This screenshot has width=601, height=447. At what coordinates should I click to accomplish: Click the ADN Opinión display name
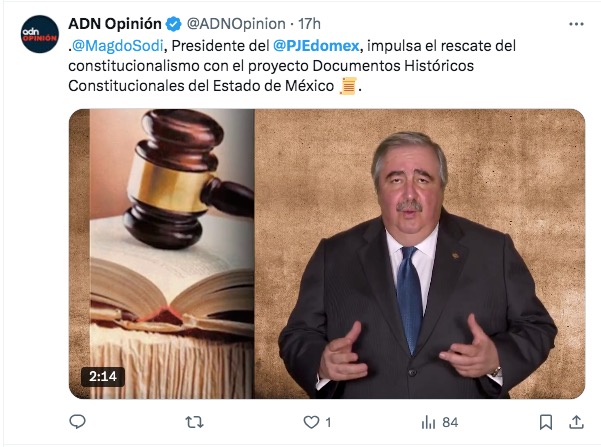coord(115,24)
